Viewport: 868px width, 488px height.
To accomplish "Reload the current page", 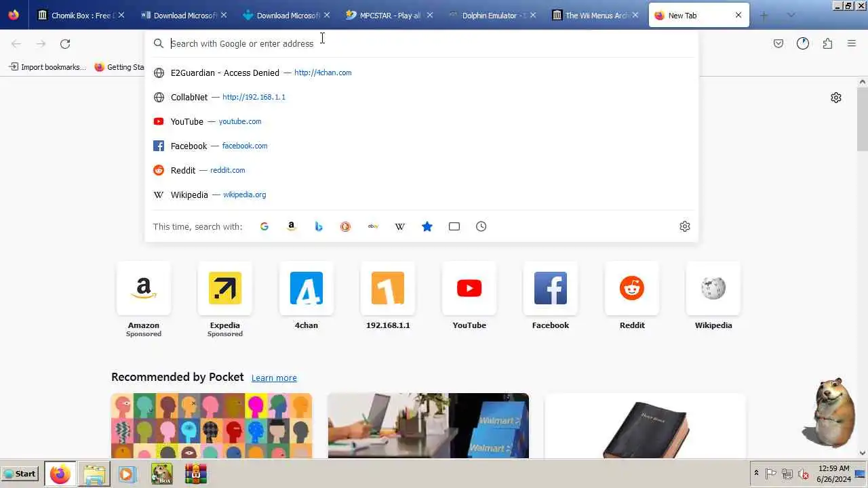I will 65,43.
